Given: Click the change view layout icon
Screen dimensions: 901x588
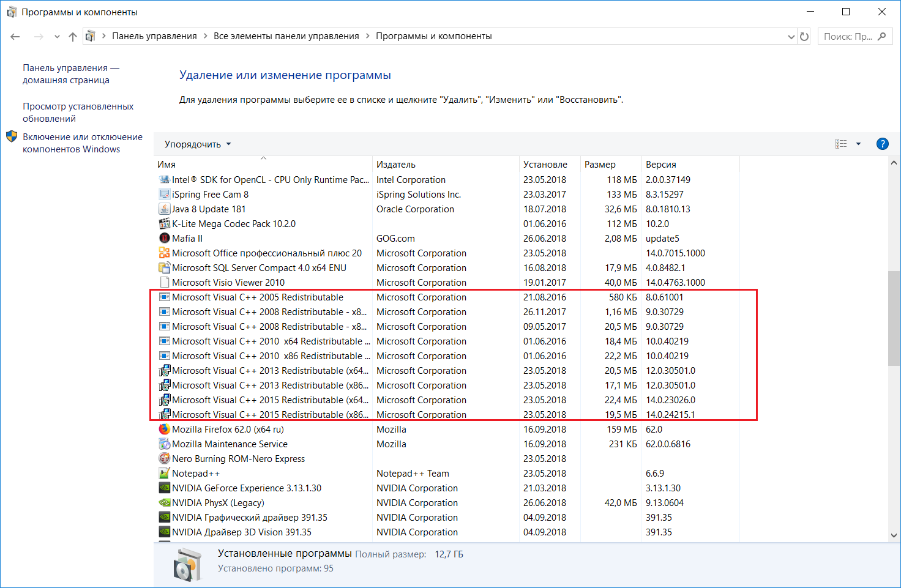Looking at the screenshot, I should (x=841, y=144).
